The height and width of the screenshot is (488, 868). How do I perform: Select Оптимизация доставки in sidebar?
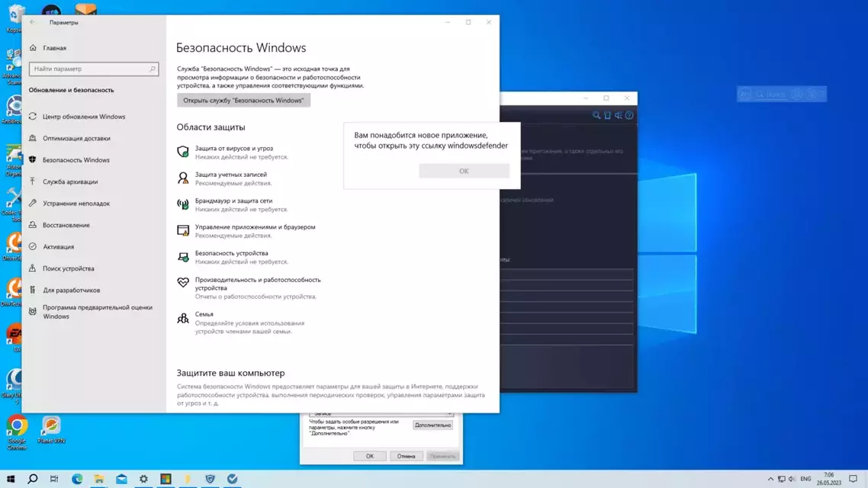(76, 138)
